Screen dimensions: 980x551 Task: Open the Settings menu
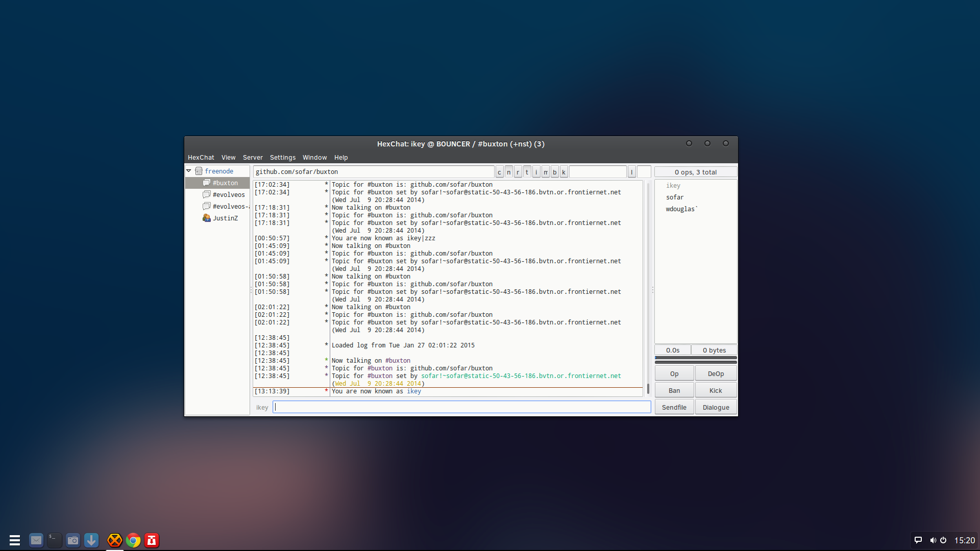coord(282,158)
